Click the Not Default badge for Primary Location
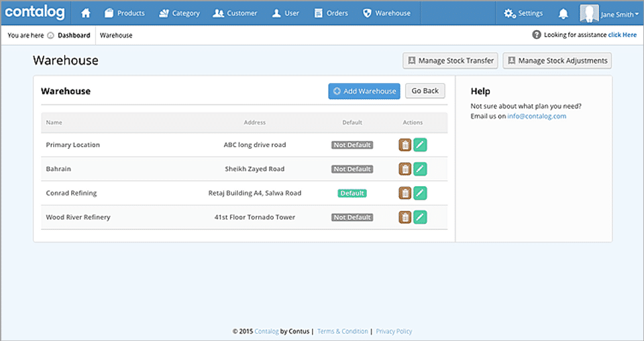This screenshot has width=644, height=341. 352,145
